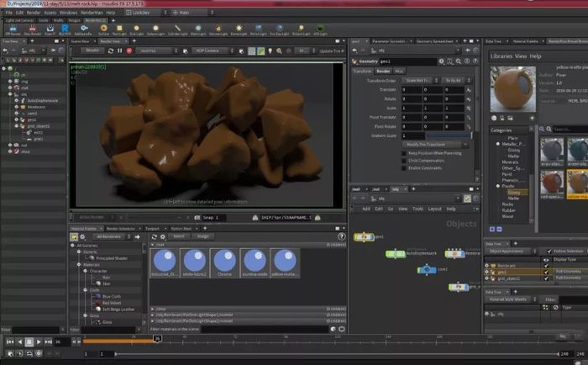Refresh the Material Palette with the refresh icon
This screenshot has width=588, height=365.
[x=154, y=236]
